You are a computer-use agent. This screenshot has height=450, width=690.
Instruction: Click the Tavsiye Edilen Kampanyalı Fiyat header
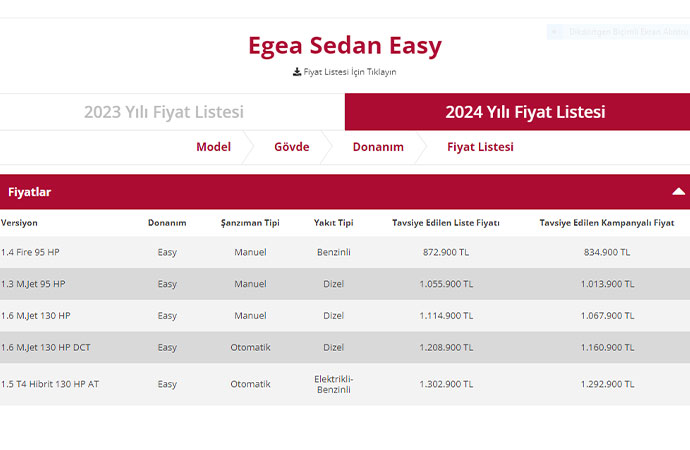coord(607,222)
